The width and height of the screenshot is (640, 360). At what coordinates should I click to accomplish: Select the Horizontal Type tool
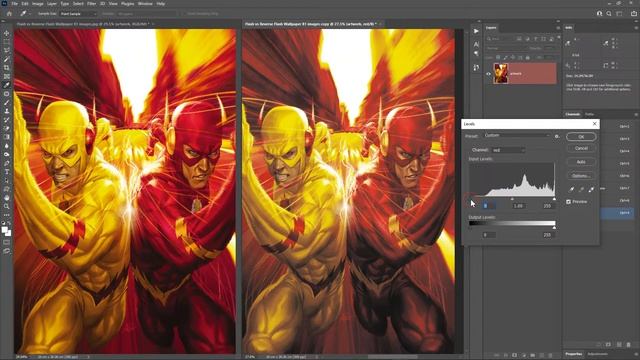click(6, 171)
